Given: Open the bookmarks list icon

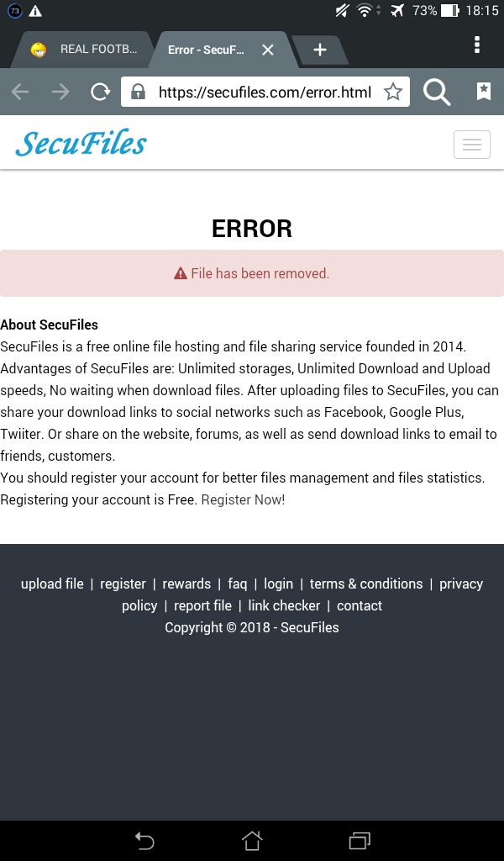Looking at the screenshot, I should 484,92.
